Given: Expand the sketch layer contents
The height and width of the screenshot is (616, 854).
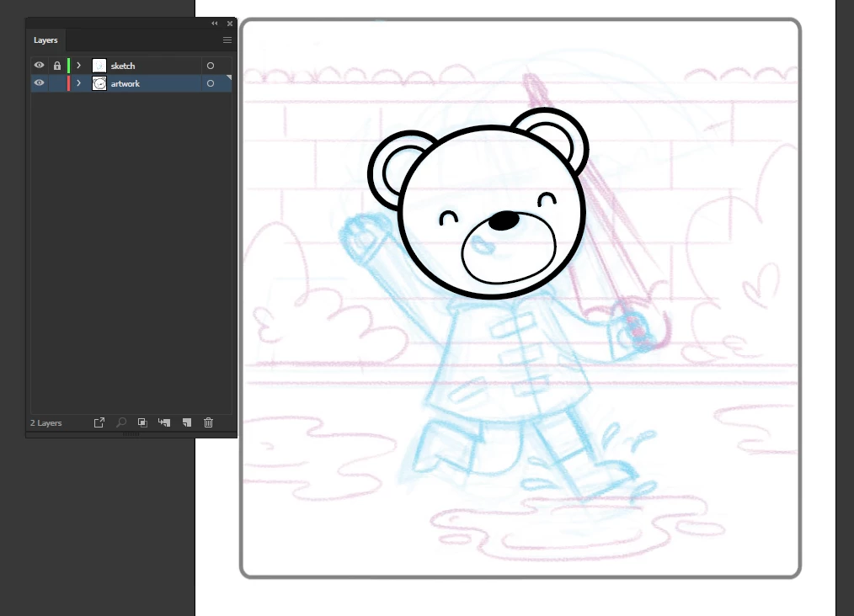Looking at the screenshot, I should pos(78,65).
